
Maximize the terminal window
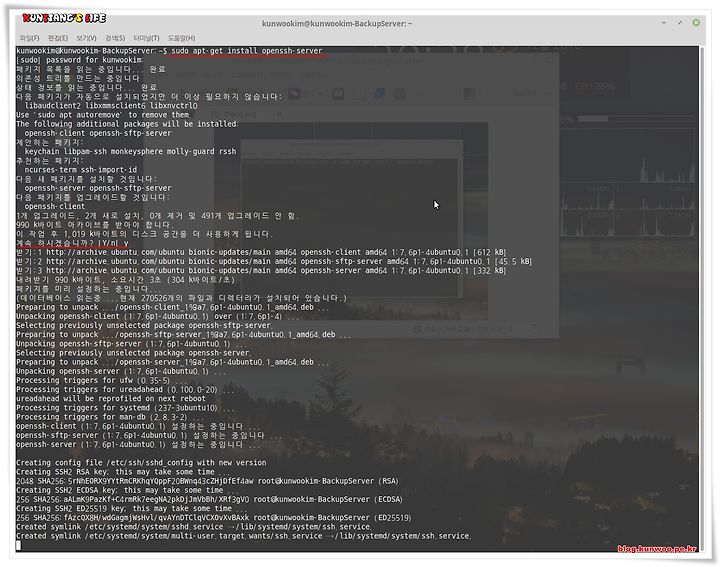pos(680,22)
